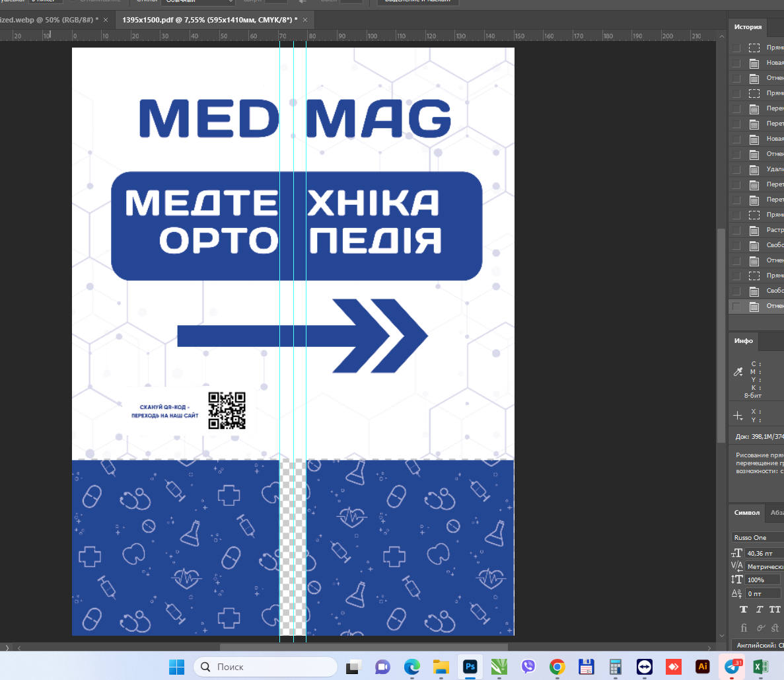Open the green CorelDRAW taskbar icon
784x680 pixels.
point(499,667)
